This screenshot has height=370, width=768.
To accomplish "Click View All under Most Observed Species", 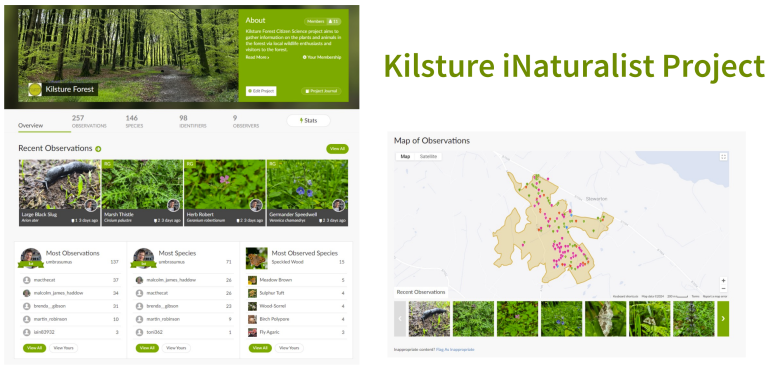I will [260, 348].
